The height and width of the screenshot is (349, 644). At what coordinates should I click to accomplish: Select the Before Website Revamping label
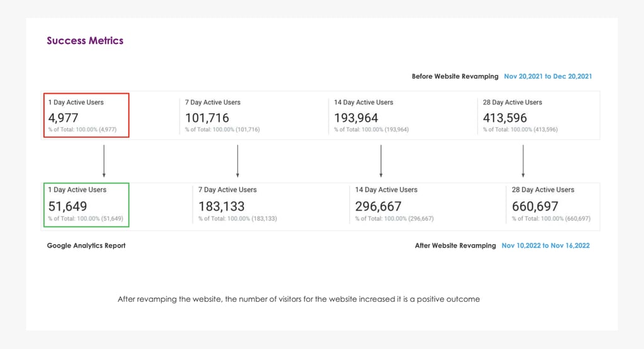[x=455, y=77]
